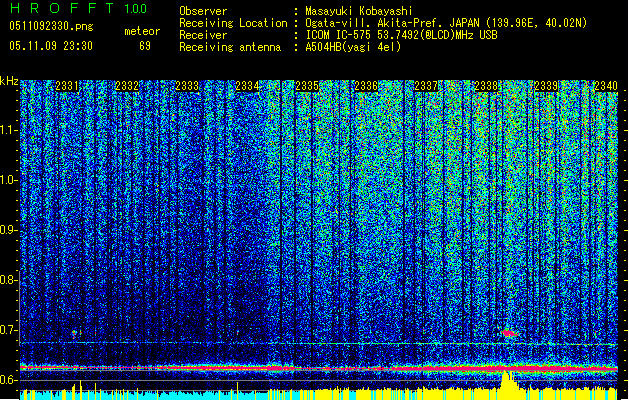Viewport: 629px width, 400px height.
Task: Click the name Masayuki Kobayashi
Action: 359,11
